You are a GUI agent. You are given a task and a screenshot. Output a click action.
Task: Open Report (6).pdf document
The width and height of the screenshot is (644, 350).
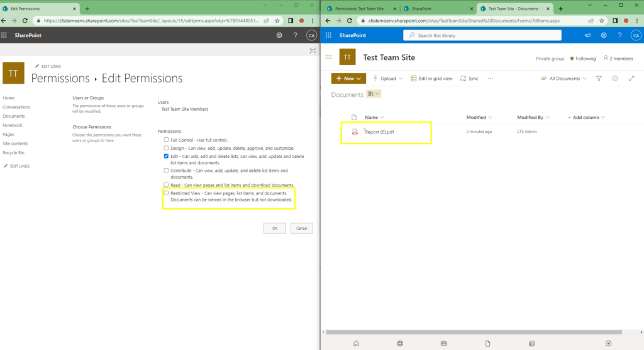(x=379, y=132)
